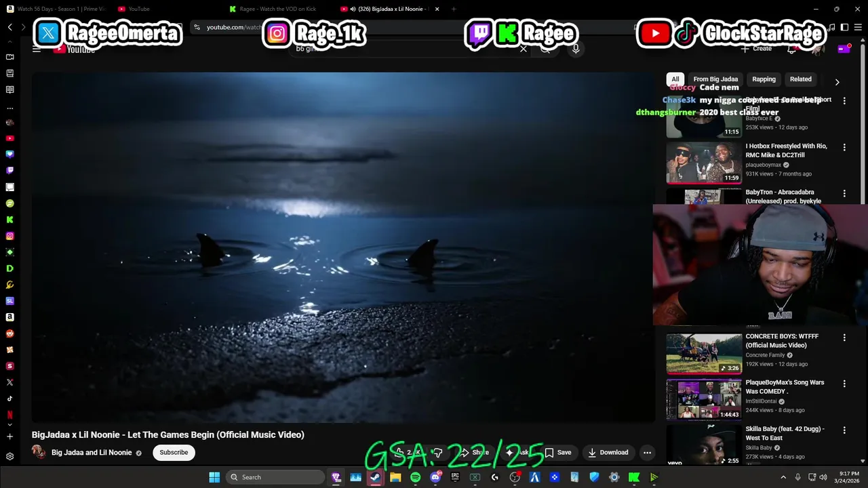Image resolution: width=868 pixels, height=488 pixels.
Task: Open more actions for Hotbox Freestyled video
Action: point(844,147)
